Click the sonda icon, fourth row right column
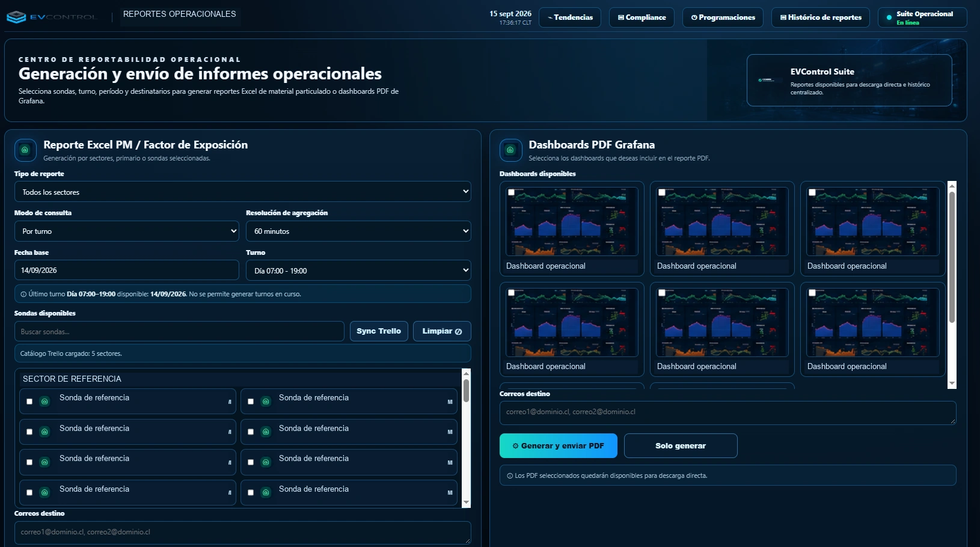Image resolution: width=980 pixels, height=547 pixels. (266, 492)
